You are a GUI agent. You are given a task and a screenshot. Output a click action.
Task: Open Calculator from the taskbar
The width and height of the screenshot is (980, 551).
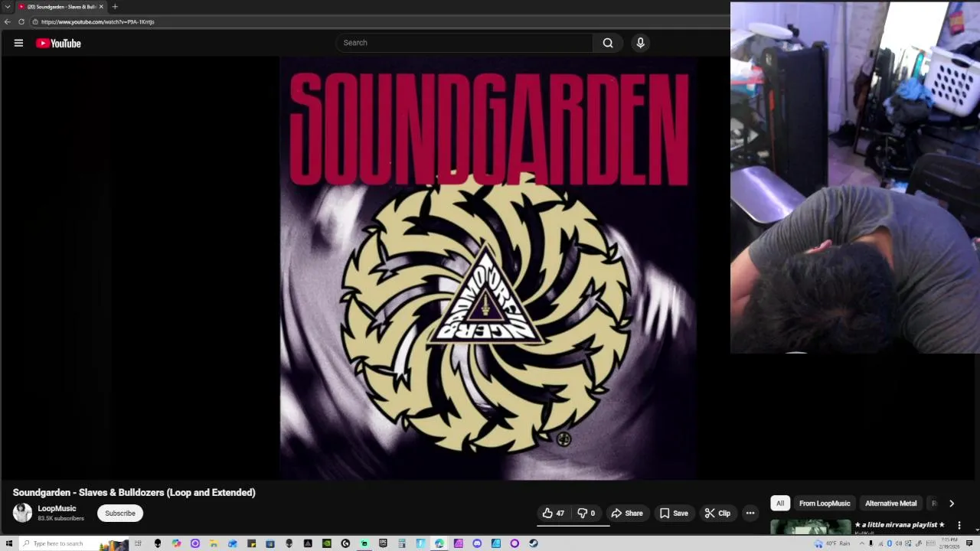[x=401, y=543]
